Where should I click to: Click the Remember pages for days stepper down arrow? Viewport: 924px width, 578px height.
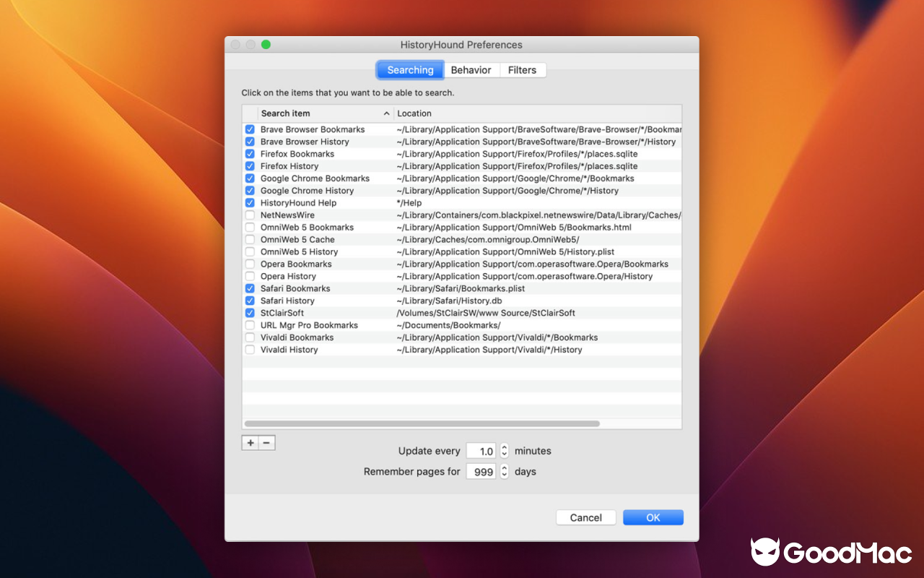504,474
